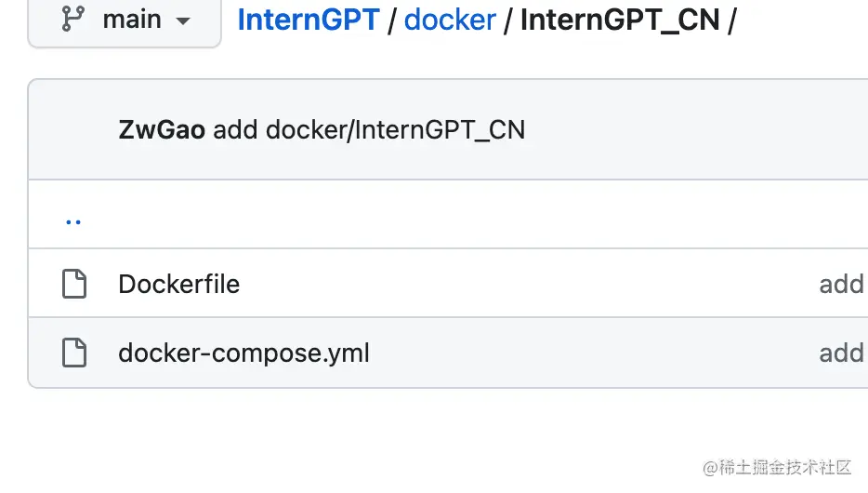This screenshot has height=493, width=868.
Task: Click the docker-compose.yml file icon
Action: click(x=74, y=353)
